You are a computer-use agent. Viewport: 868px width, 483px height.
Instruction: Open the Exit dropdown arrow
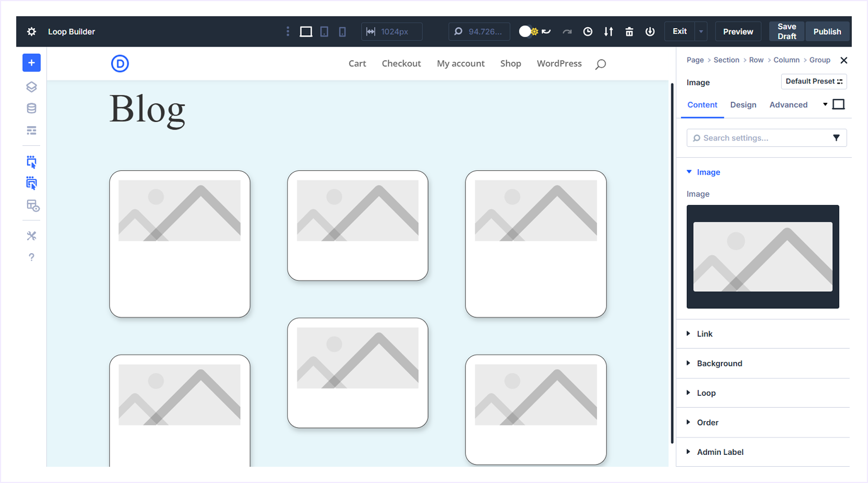tap(701, 31)
